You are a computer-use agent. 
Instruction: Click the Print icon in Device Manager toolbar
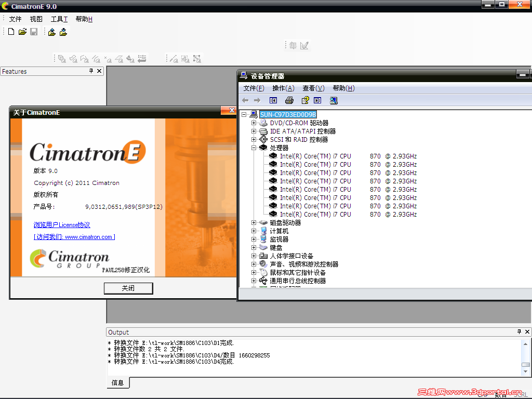coord(289,100)
